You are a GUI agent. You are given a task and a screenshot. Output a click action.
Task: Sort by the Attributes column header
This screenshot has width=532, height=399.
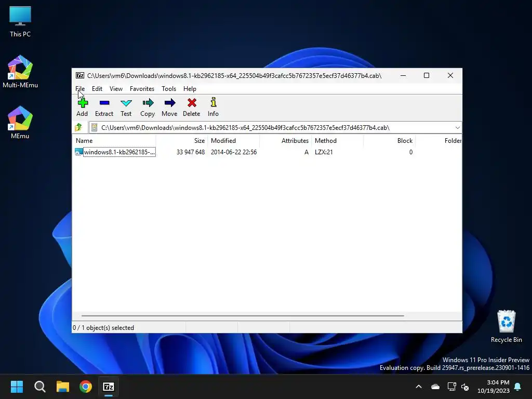coord(286,140)
